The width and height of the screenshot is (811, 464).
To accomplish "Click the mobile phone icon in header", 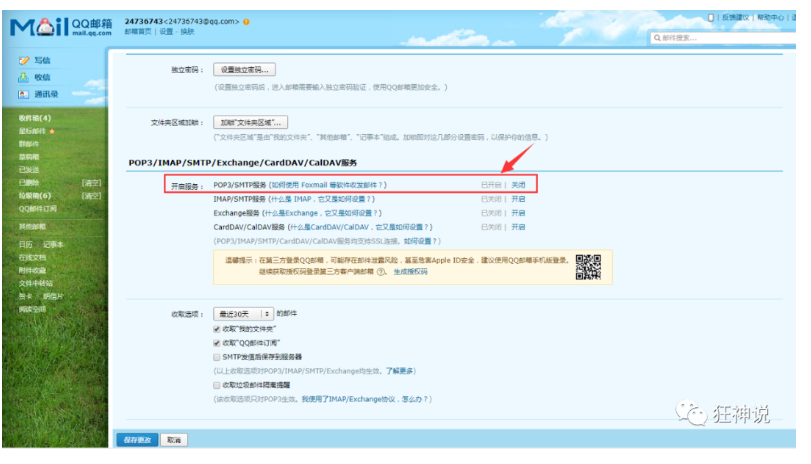I will (711, 18).
